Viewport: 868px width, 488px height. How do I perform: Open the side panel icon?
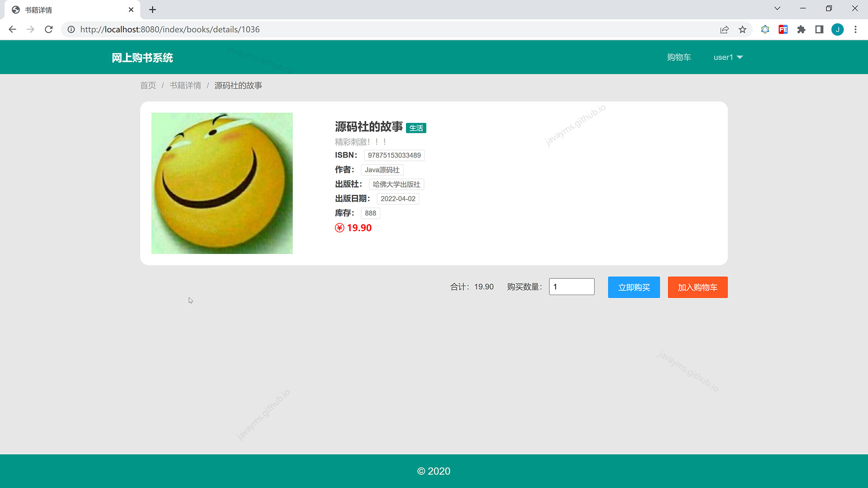tap(819, 29)
